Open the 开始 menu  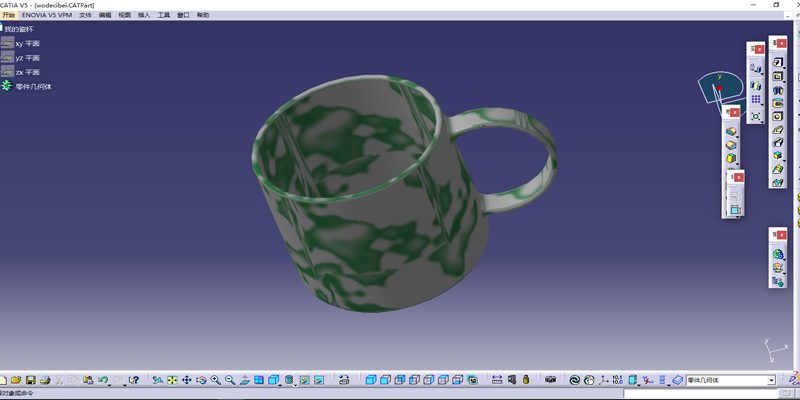click(x=9, y=16)
